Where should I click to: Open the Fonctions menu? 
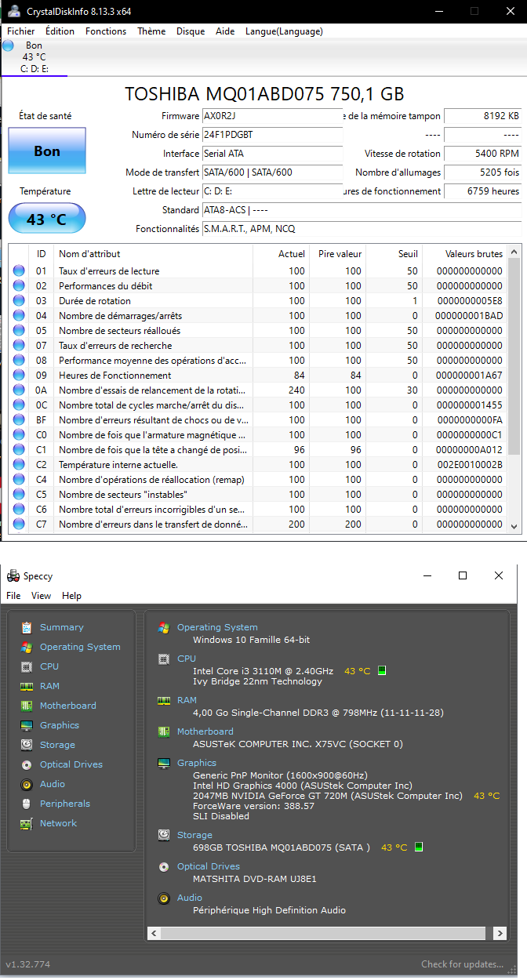click(106, 31)
